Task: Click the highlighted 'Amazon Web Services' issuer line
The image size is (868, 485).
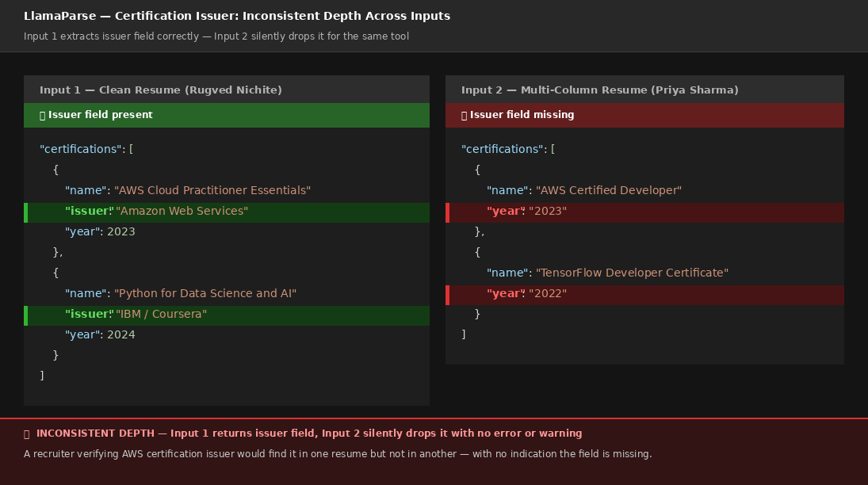Action: coord(227,212)
